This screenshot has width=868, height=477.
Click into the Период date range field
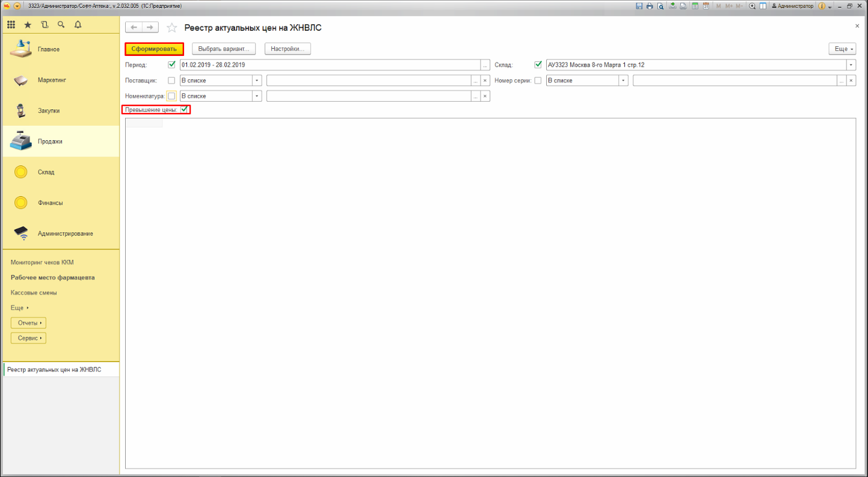coord(330,65)
